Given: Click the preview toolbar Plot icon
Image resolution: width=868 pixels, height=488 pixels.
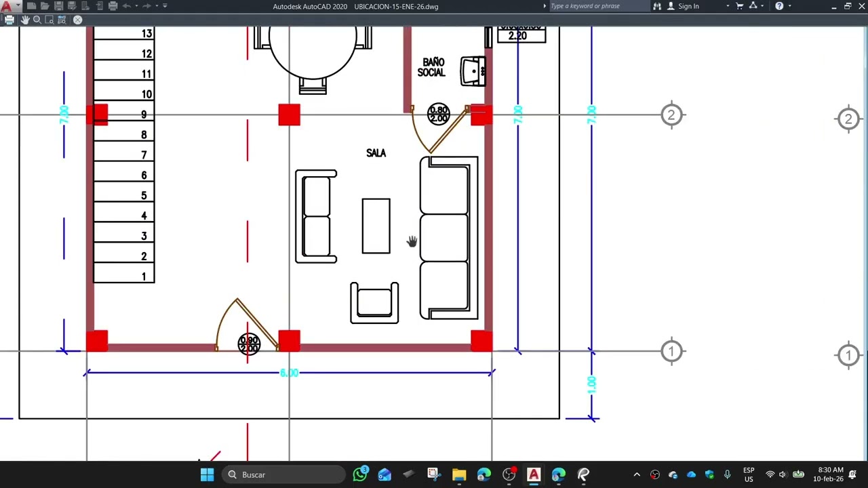Looking at the screenshot, I should coord(9,20).
